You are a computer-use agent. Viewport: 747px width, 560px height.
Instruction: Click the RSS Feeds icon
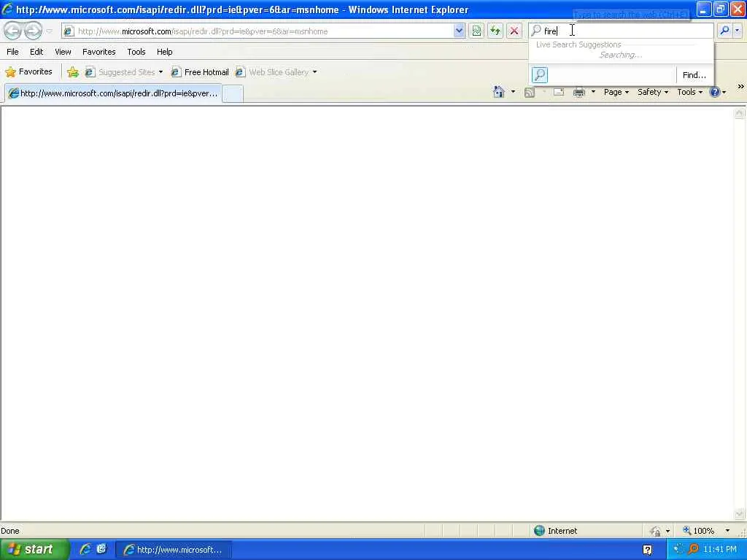pos(530,92)
